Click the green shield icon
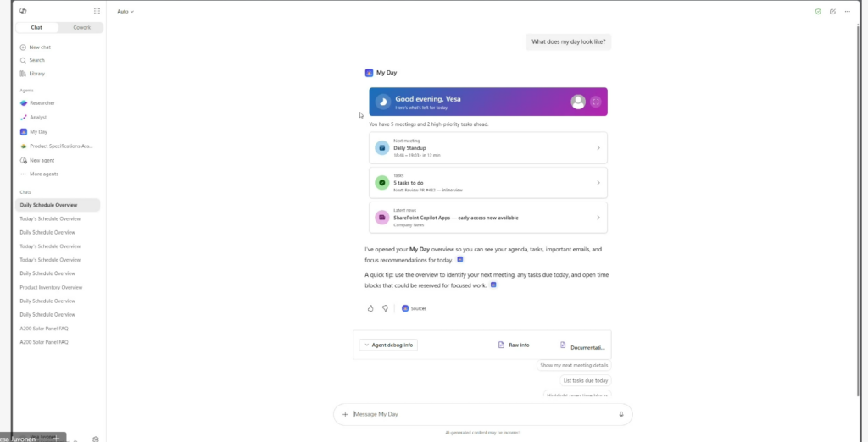Image resolution: width=868 pixels, height=442 pixels. click(818, 12)
